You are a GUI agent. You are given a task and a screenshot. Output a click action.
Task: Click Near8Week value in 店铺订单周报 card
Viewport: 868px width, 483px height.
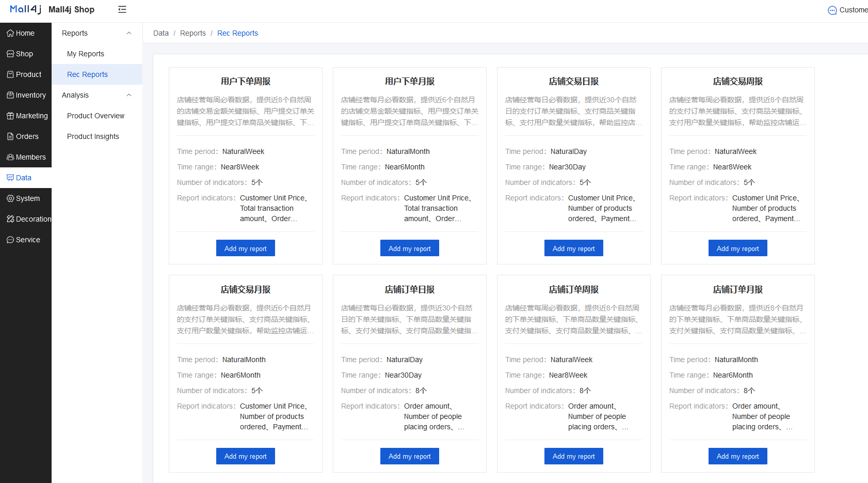tap(568, 375)
